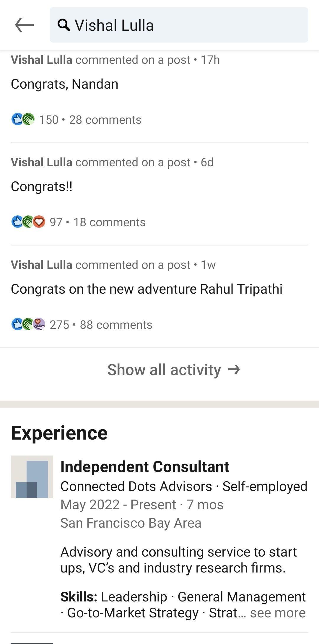Open the Congrats!! comment from 6d ago

point(42,187)
